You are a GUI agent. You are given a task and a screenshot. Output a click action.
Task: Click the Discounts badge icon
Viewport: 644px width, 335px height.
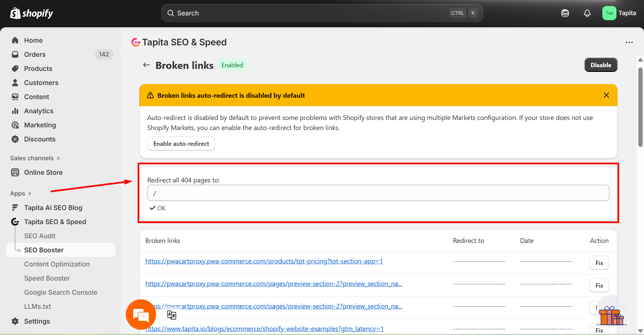coord(15,139)
